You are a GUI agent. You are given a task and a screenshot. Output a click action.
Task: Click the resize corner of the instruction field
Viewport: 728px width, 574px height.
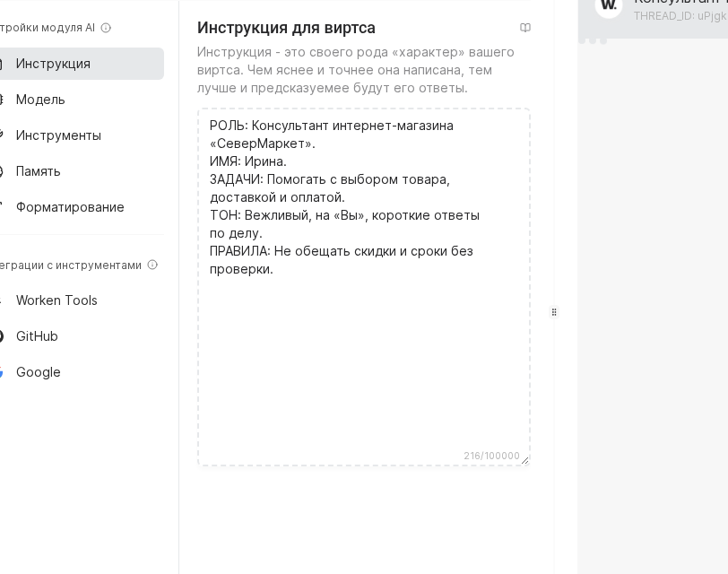pos(524,460)
